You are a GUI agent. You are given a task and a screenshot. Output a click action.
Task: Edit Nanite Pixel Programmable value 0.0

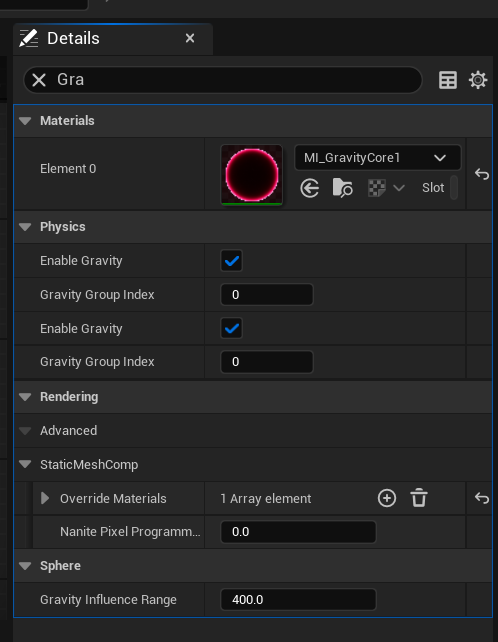(x=298, y=532)
